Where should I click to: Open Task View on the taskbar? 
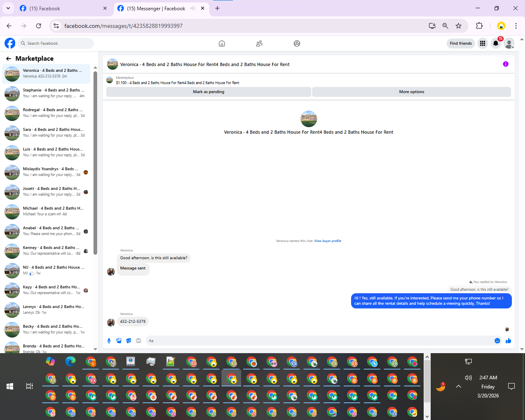coord(30,386)
